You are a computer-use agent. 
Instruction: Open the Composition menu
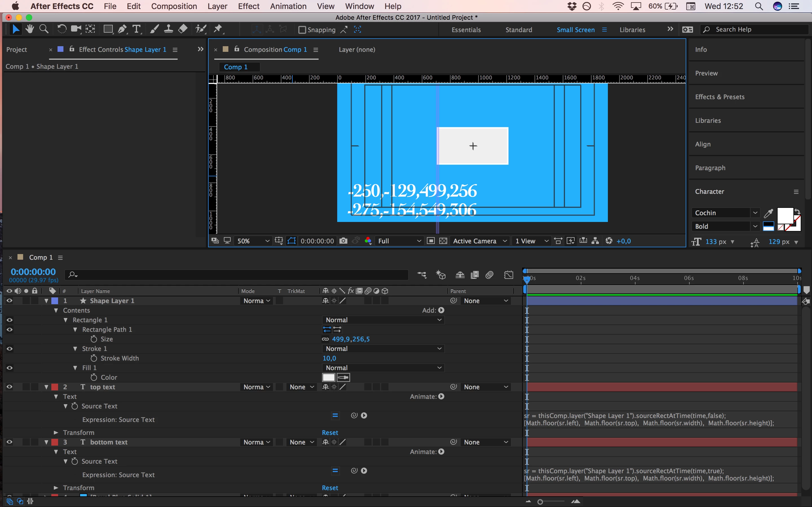[174, 6]
